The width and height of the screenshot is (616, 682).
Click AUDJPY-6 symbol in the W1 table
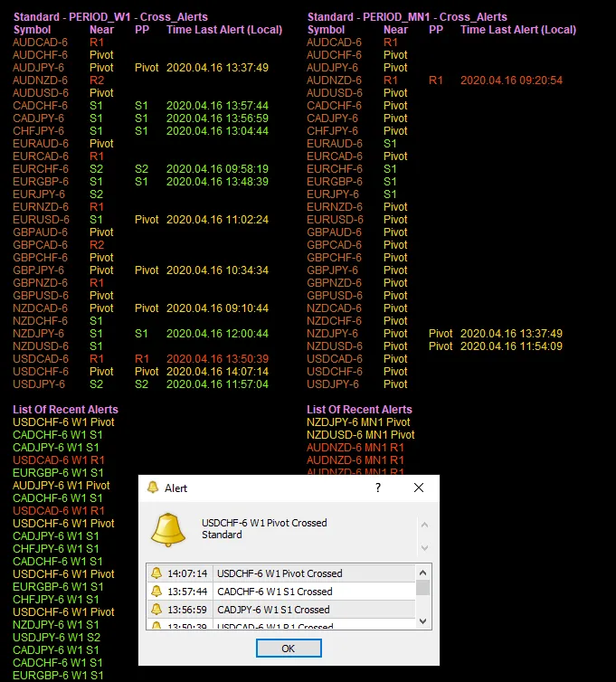click(x=38, y=68)
